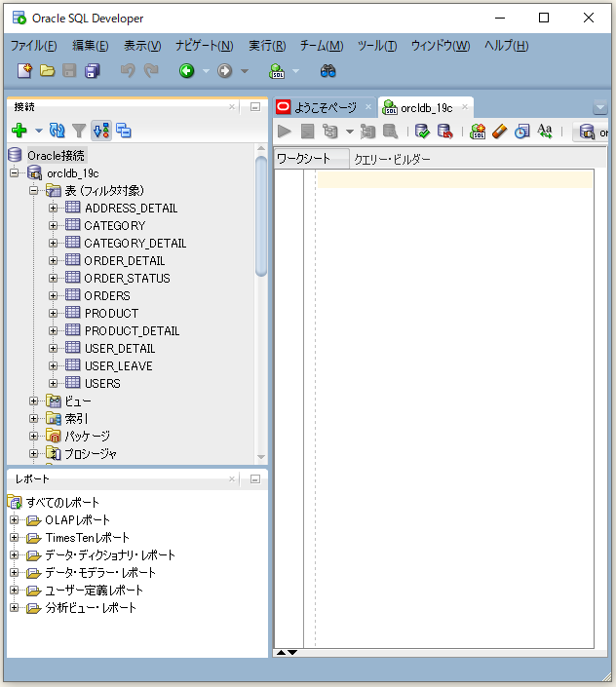Viewport: 616px width, 687px height.
Task: Click the To Upper/Lower case Aa icon
Action: (x=545, y=131)
